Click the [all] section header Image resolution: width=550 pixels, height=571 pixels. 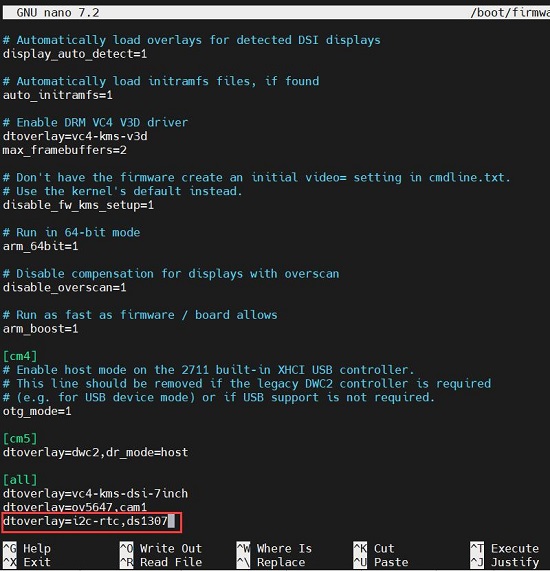20,480
